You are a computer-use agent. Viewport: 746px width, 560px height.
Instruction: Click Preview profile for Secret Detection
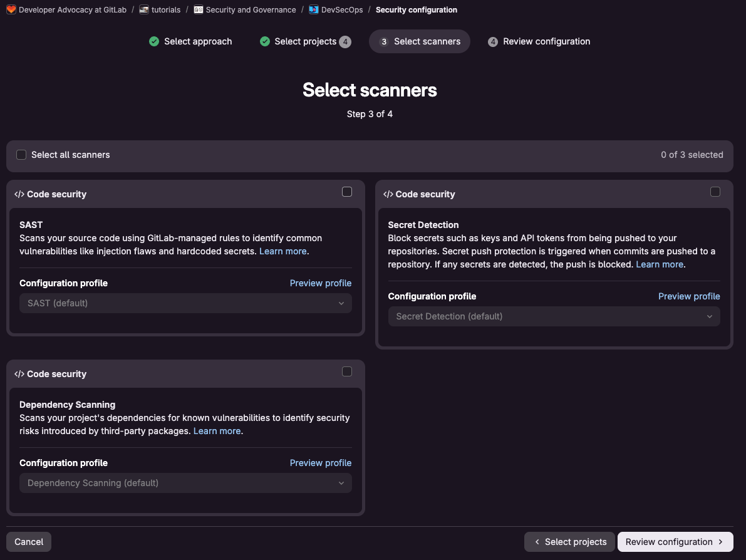(689, 296)
